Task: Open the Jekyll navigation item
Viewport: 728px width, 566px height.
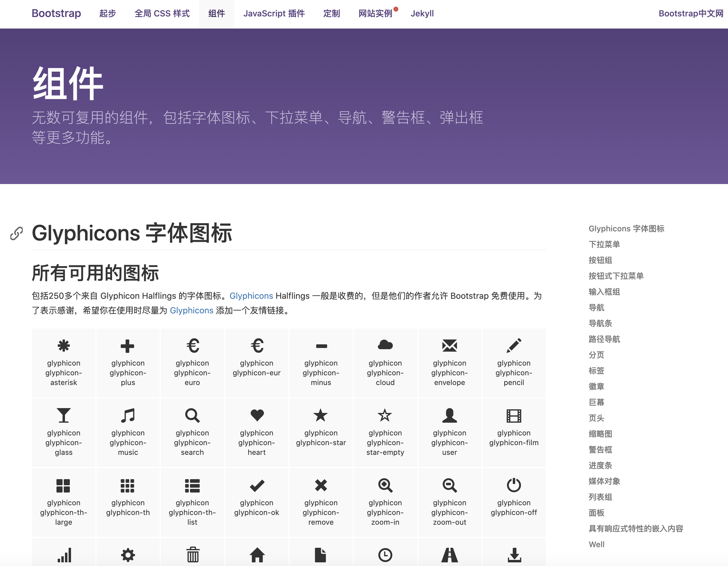Action: (x=422, y=13)
